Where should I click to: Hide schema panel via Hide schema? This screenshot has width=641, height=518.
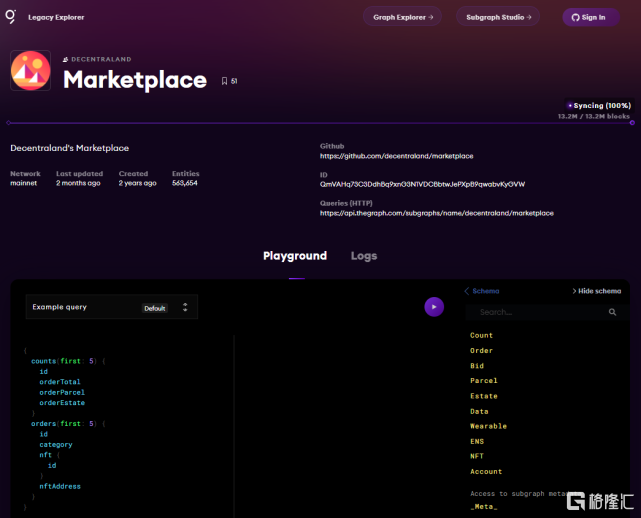tap(596, 291)
